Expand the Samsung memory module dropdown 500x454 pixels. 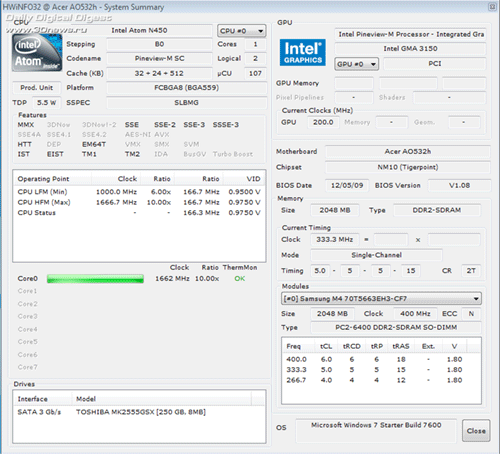[x=381, y=299]
